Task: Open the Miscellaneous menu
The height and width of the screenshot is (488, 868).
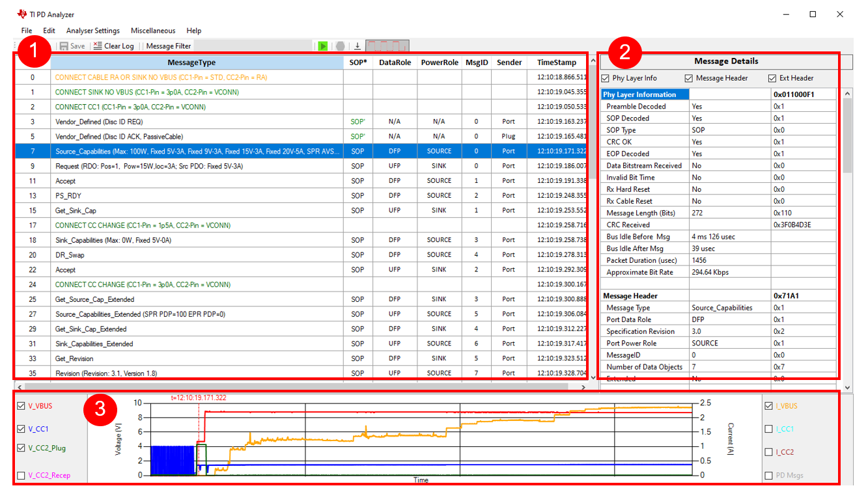Action: [x=153, y=31]
